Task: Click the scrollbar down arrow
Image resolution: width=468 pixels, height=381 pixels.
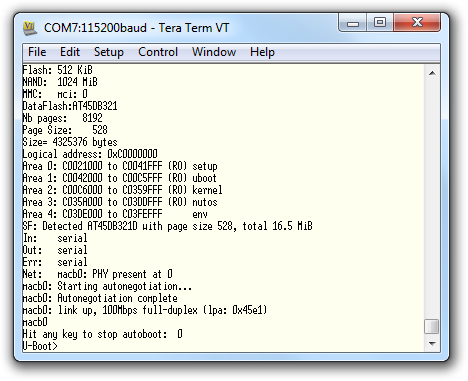Action: point(432,343)
